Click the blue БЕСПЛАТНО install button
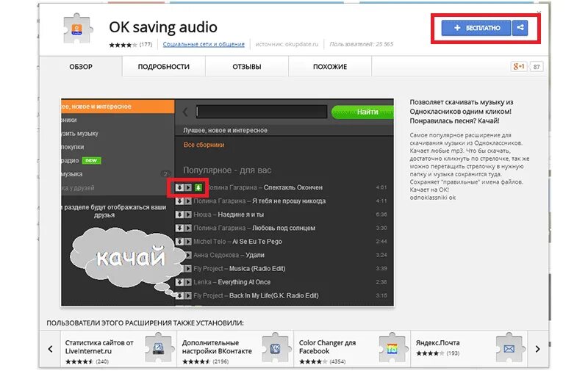Screen dimensions: 588x371 (476, 28)
